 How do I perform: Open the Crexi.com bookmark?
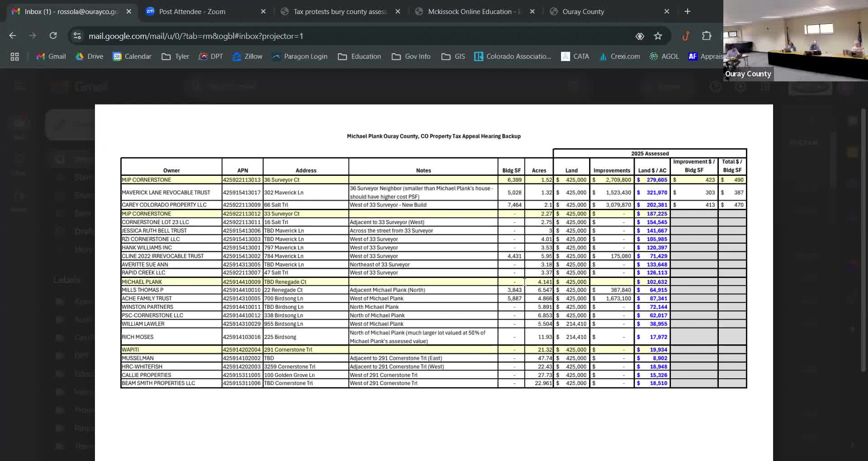[619, 56]
